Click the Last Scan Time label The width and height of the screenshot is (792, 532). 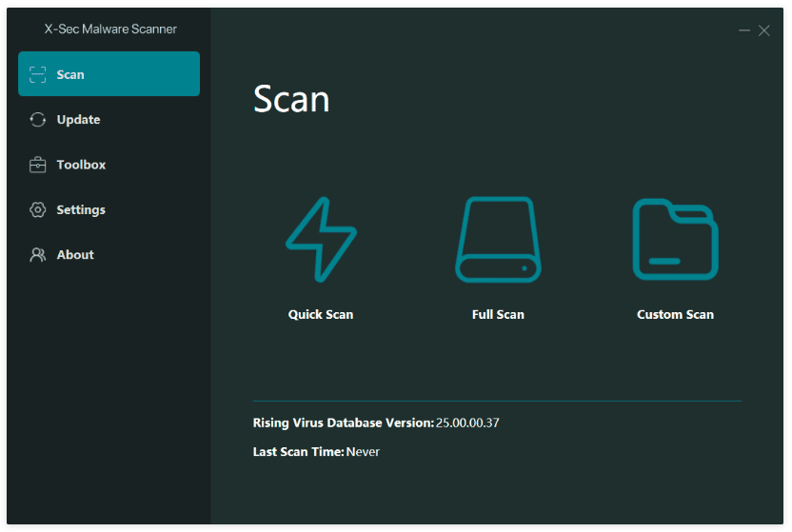tap(299, 452)
